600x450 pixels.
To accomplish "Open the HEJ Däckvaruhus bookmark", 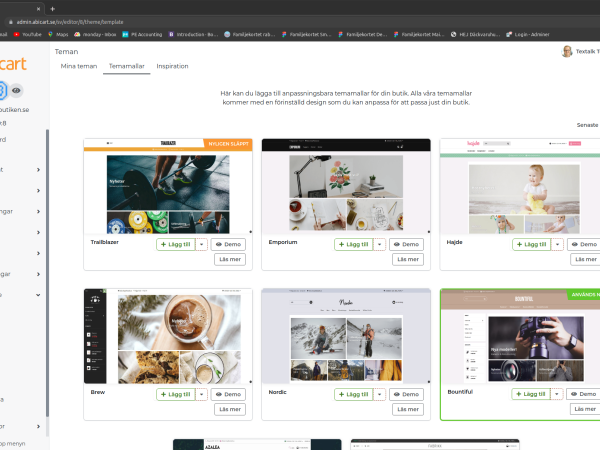I will 475,34.
